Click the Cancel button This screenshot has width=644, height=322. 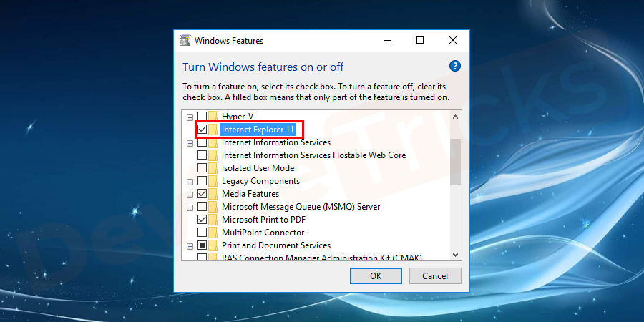coord(435,275)
